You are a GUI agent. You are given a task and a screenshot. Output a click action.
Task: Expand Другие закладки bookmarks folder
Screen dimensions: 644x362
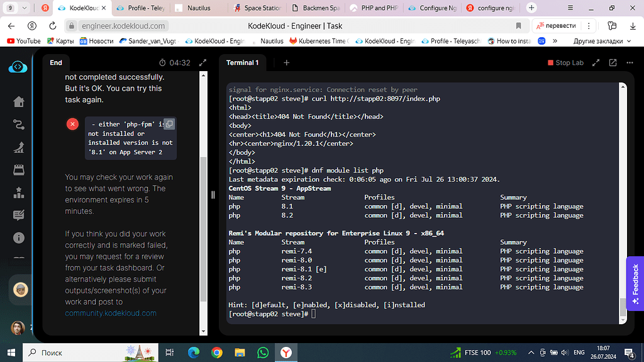pos(602,41)
